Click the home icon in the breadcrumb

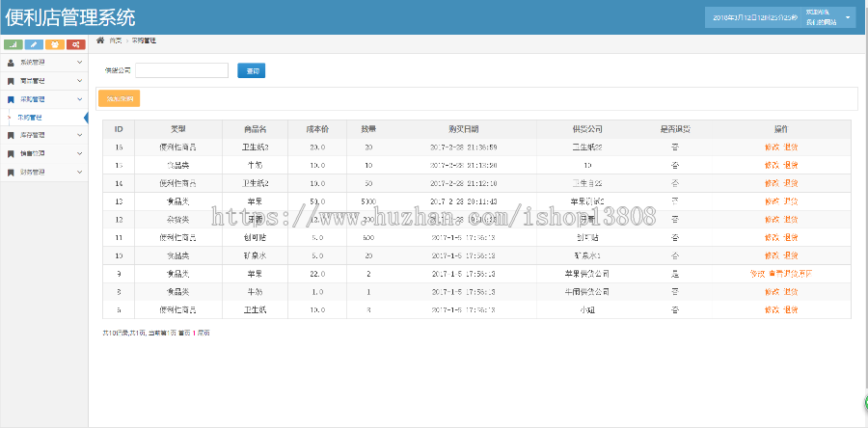(100, 40)
